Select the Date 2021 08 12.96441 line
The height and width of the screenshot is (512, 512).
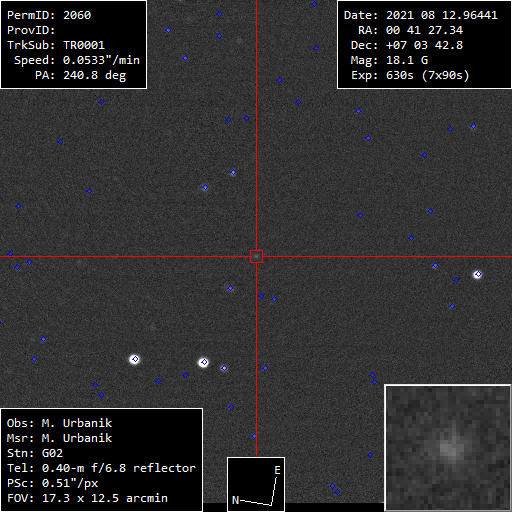pos(421,15)
